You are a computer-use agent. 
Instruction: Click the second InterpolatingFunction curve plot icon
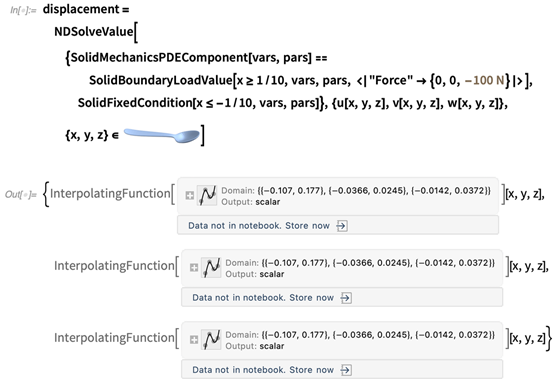point(211,268)
